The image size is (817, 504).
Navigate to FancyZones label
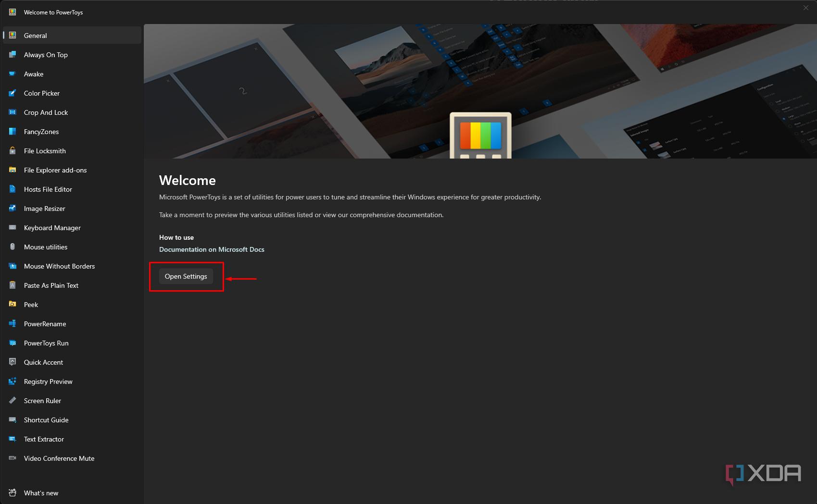click(41, 132)
